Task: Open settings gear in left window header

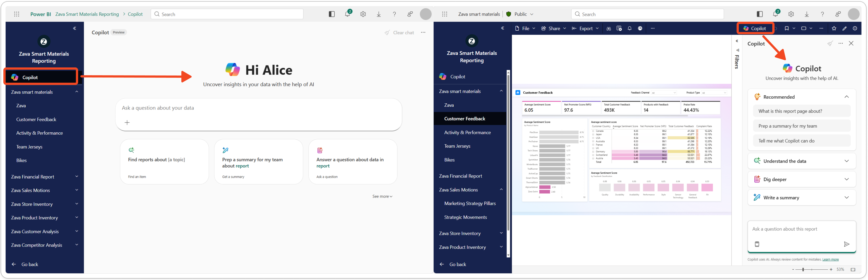Action: coord(363,14)
